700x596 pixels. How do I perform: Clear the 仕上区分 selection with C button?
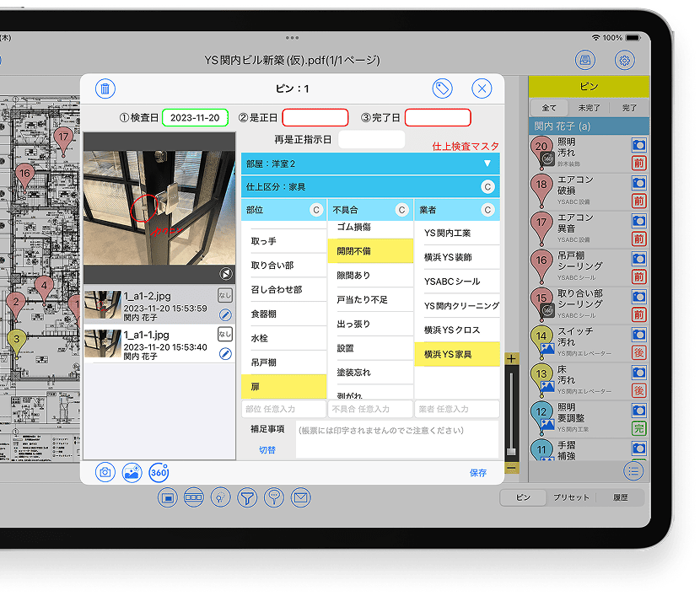click(487, 187)
